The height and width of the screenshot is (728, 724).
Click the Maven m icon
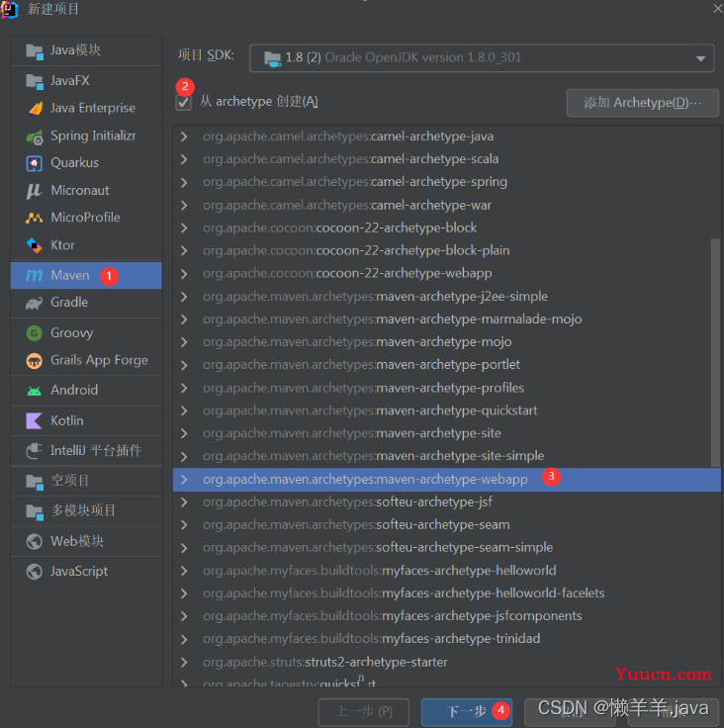34,275
